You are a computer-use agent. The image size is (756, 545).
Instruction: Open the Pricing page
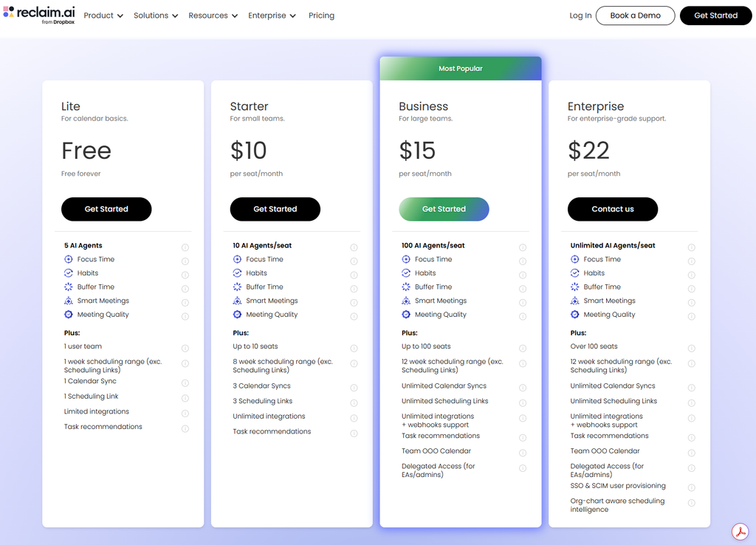point(322,16)
